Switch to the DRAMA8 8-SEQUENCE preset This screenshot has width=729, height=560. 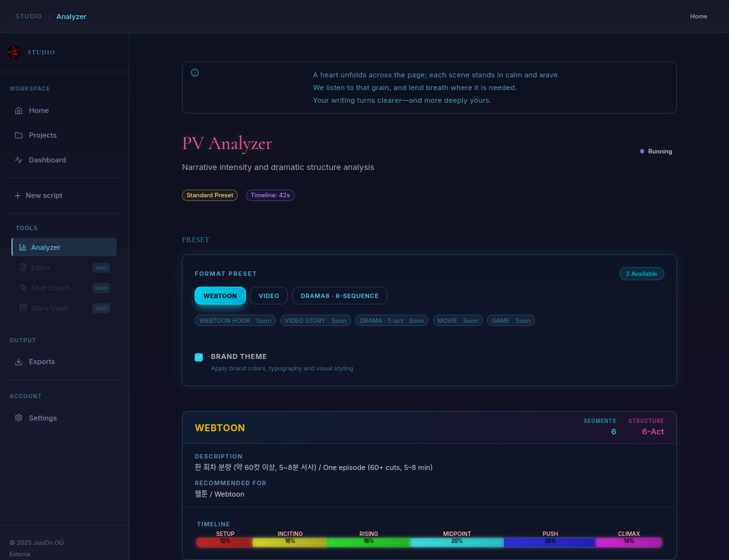[339, 296]
